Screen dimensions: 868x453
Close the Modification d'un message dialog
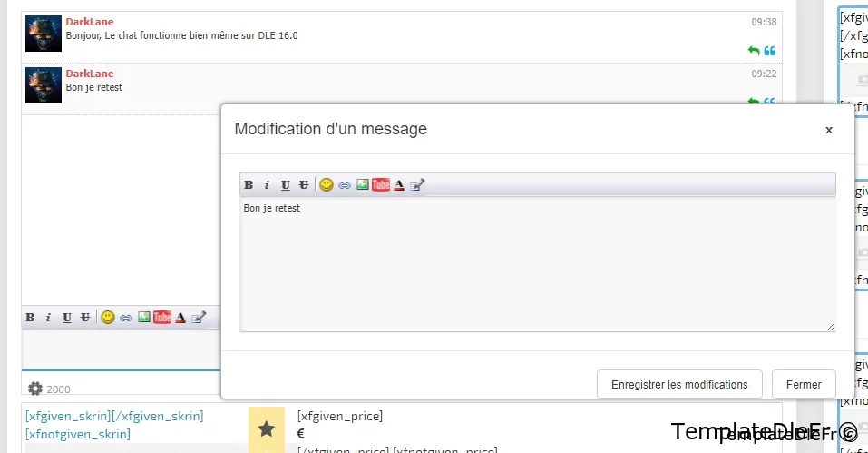click(828, 130)
